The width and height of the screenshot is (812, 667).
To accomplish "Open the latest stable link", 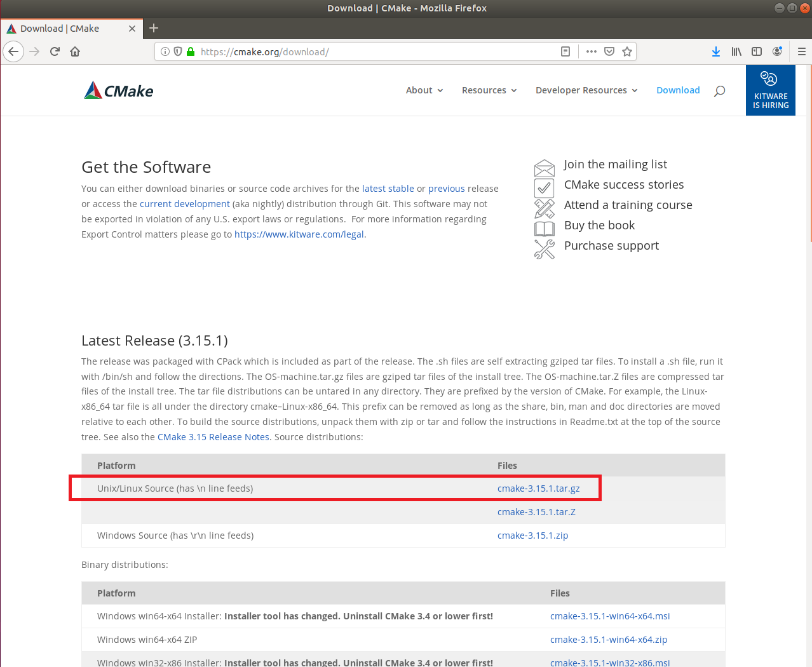I will click(388, 189).
